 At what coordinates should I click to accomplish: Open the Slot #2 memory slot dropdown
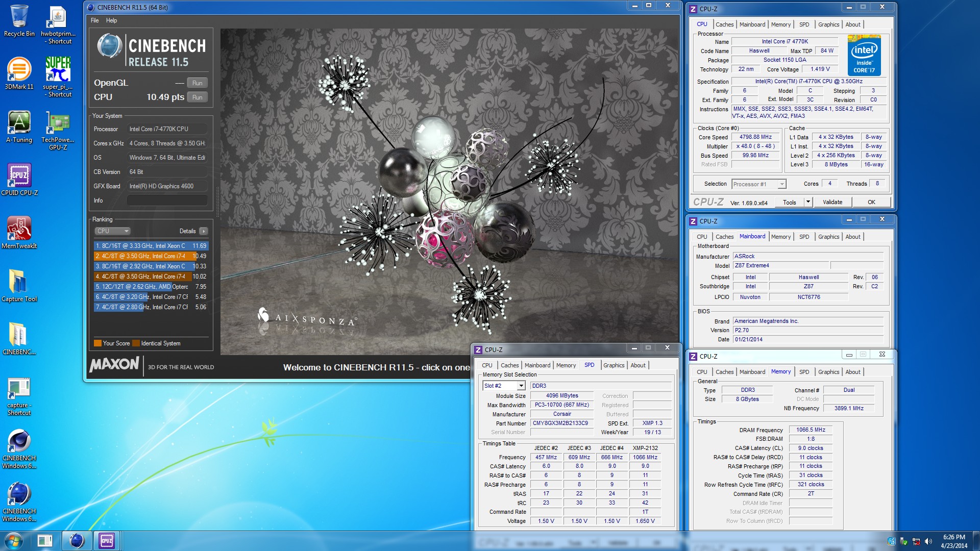504,386
